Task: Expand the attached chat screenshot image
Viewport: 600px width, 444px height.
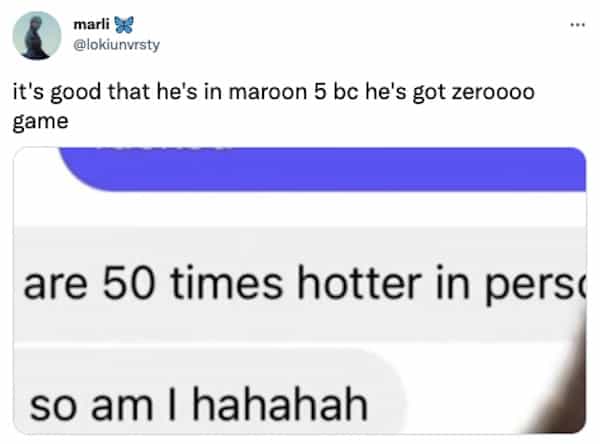Action: (x=300, y=290)
